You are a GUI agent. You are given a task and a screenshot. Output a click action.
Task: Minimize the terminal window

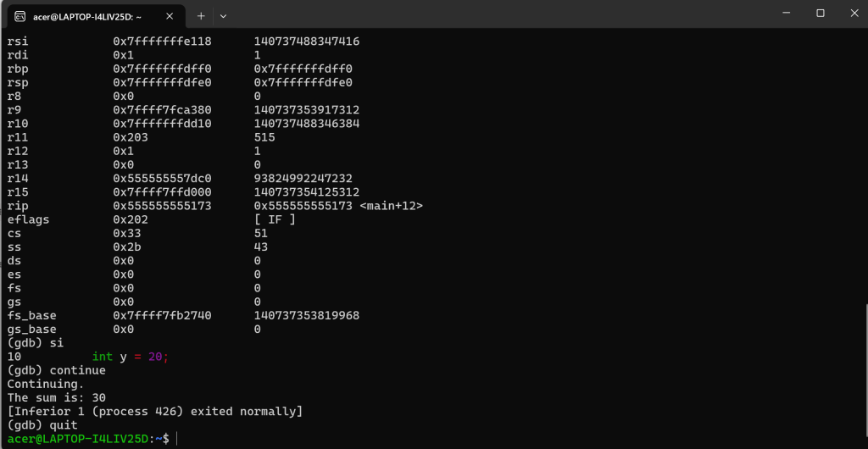point(787,13)
